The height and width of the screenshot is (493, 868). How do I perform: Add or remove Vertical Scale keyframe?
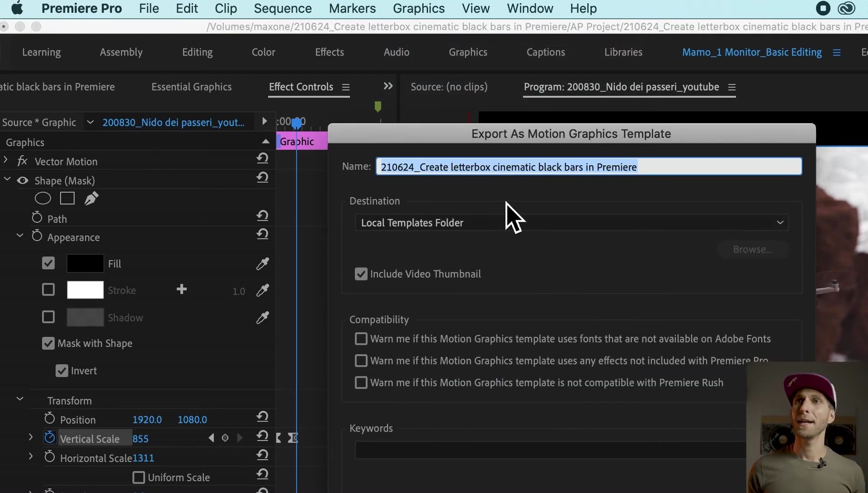pos(225,438)
